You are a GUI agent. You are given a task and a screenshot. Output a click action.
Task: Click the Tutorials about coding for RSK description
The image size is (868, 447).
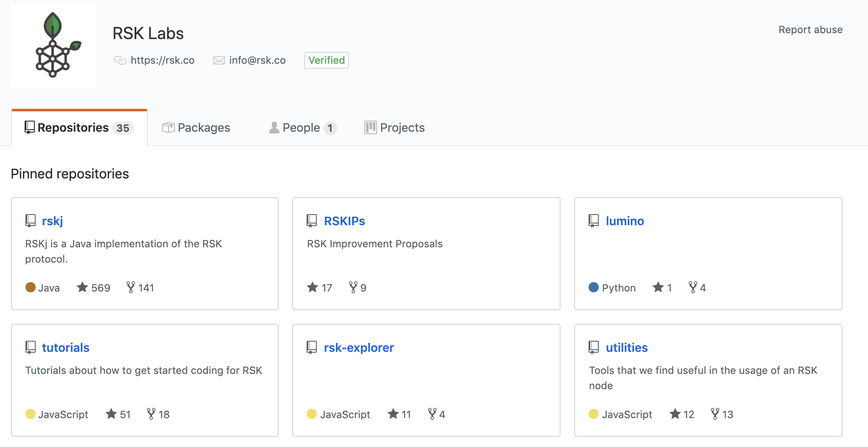click(144, 371)
